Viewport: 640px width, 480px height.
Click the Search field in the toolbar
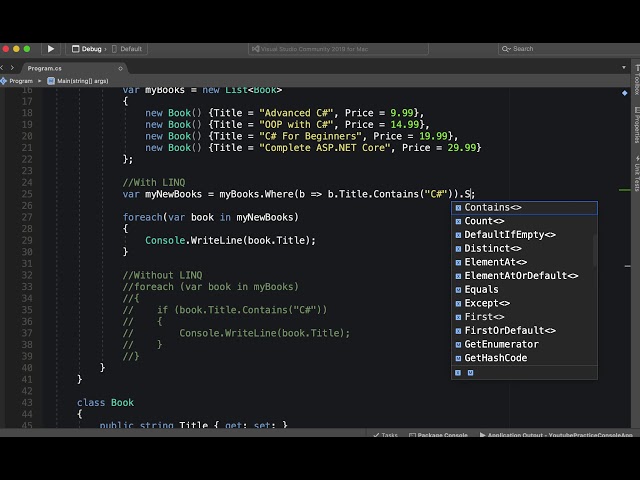point(567,49)
